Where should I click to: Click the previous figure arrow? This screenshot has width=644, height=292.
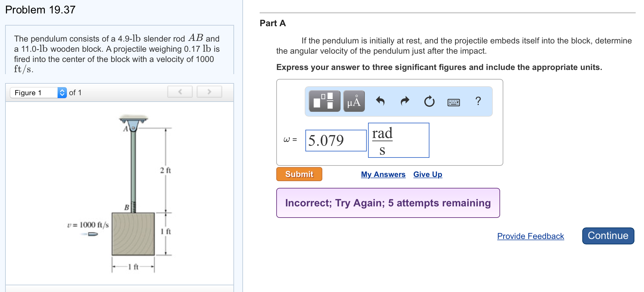pyautogui.click(x=180, y=92)
